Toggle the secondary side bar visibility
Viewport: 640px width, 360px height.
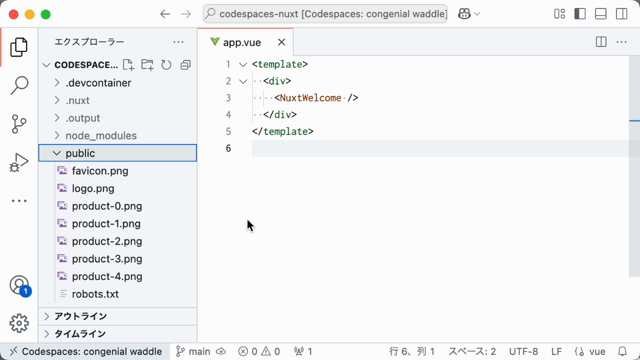coord(622,14)
